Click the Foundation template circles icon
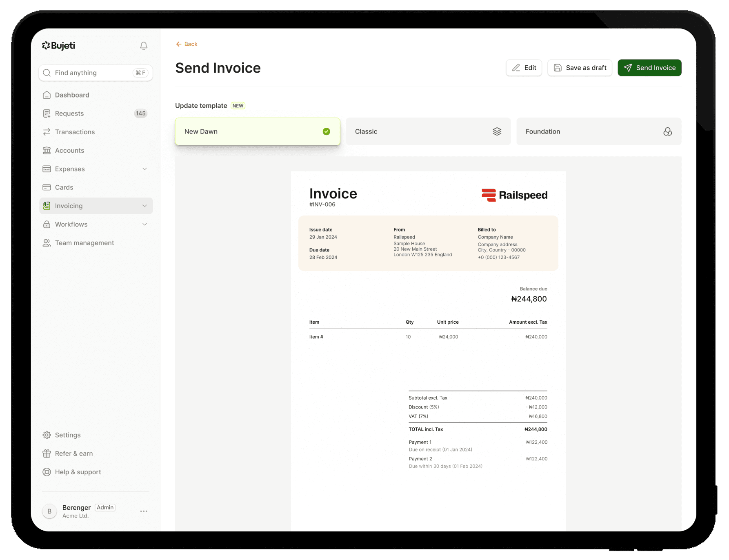This screenshot has width=729, height=560. pyautogui.click(x=667, y=131)
